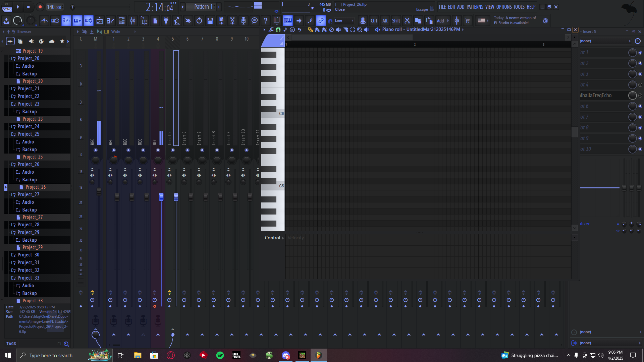Select the zoom tool in piano roll

[360, 30]
